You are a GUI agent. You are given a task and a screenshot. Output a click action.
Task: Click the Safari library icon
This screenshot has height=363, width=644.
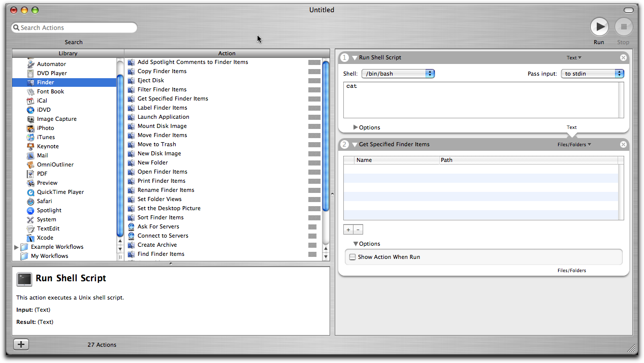[30, 201]
